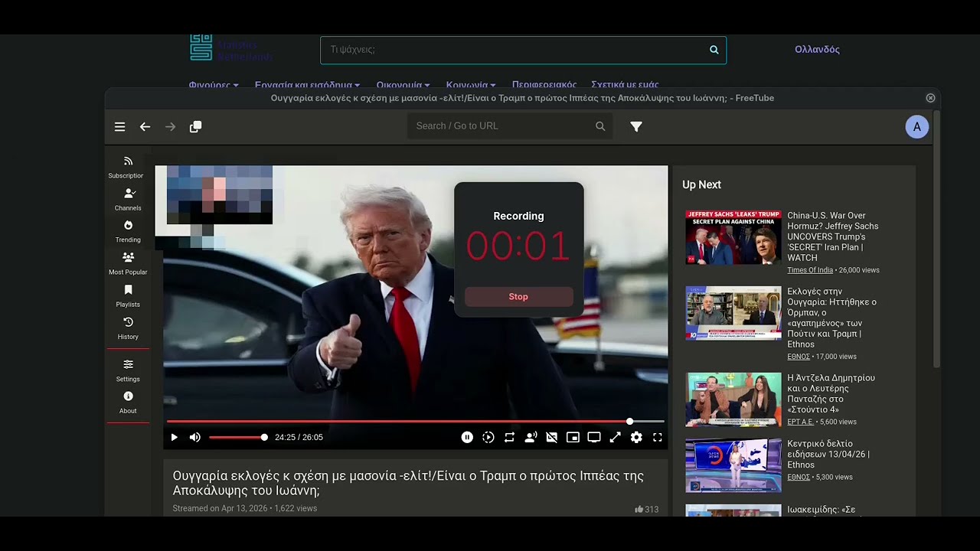Open the Σχετικά με εμάς menu item
Screen dimensions: 980x551
[625, 85]
